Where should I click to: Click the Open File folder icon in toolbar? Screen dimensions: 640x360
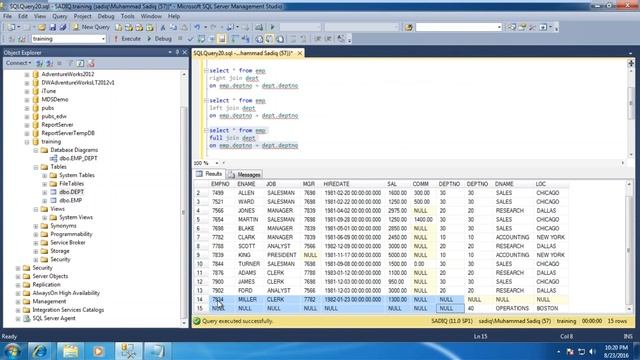point(42,27)
